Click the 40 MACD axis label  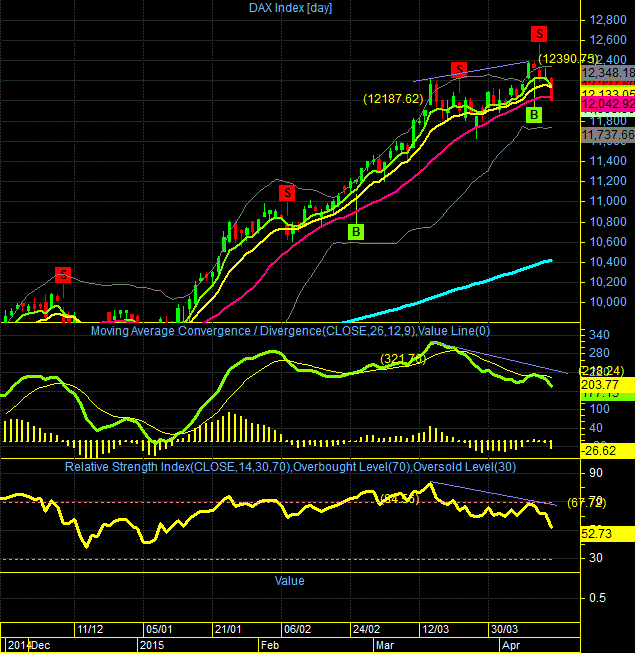596,428
